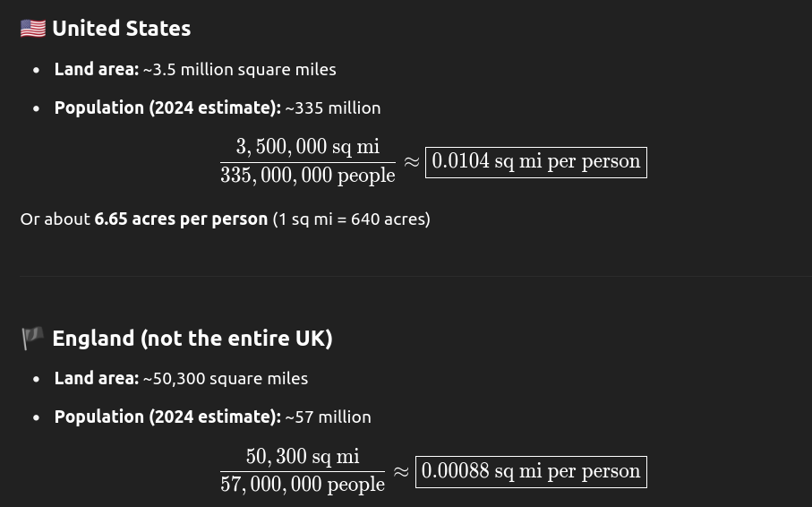
Task: Click the 6.65 acres per person text
Action: 181,219
